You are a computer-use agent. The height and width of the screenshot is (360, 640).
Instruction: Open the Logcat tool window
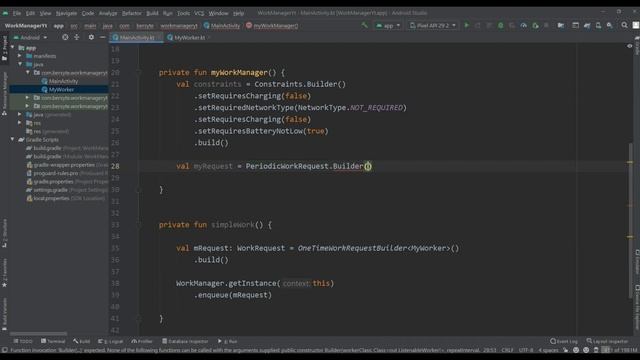[111, 341]
